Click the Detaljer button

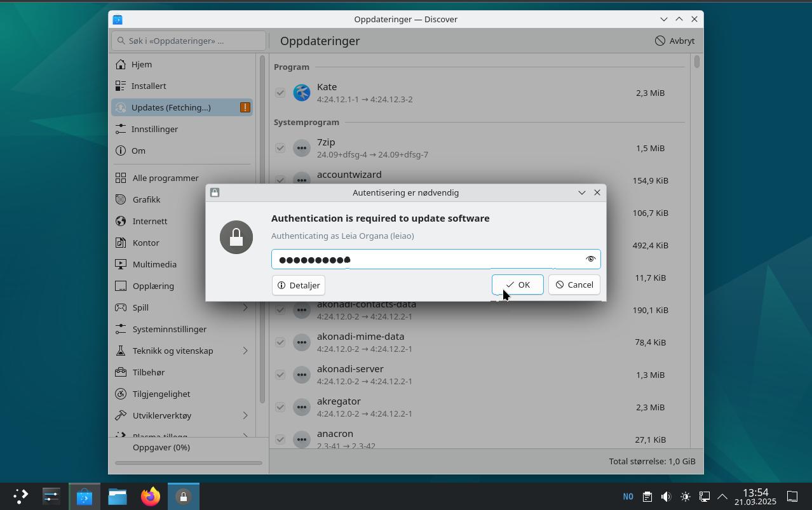pyautogui.click(x=299, y=285)
